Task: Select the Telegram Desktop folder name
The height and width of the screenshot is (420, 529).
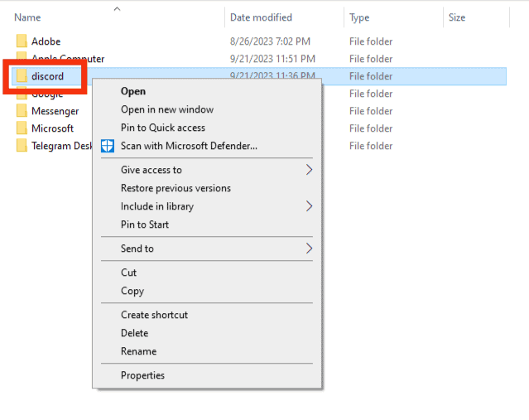Action: pos(62,146)
